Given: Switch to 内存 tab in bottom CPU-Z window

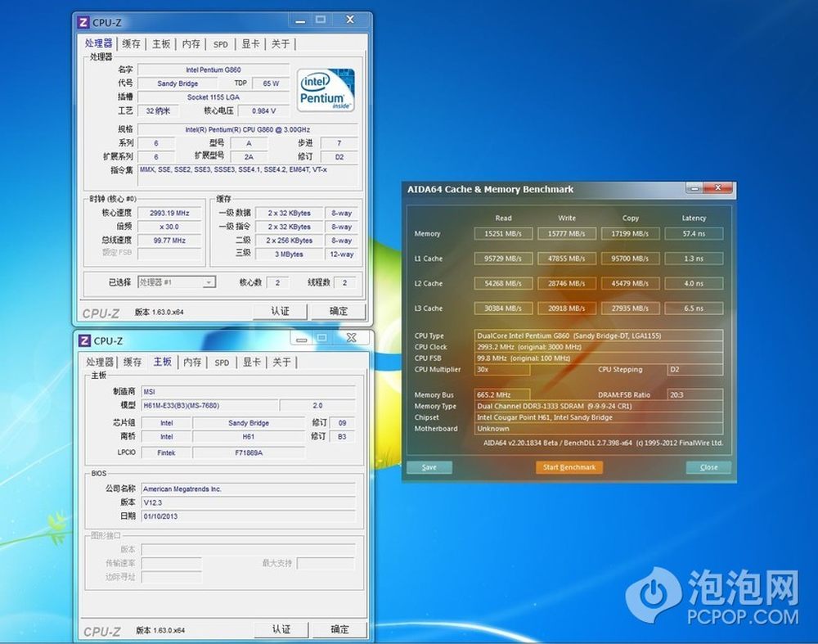Looking at the screenshot, I should (192, 363).
